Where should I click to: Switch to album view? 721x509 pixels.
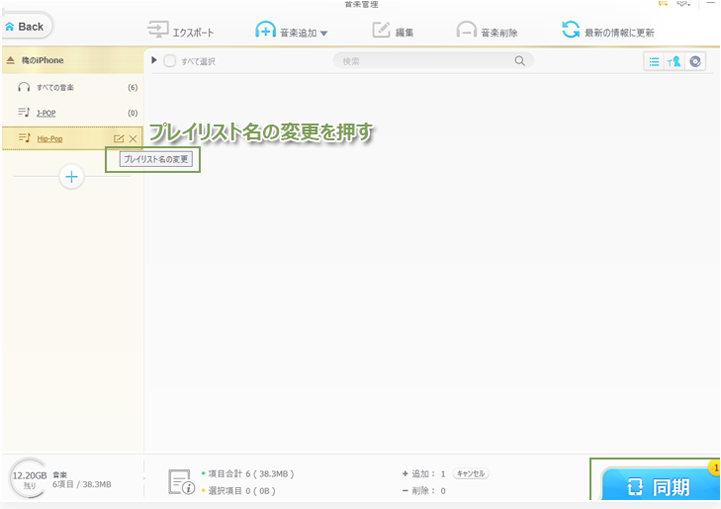click(694, 61)
